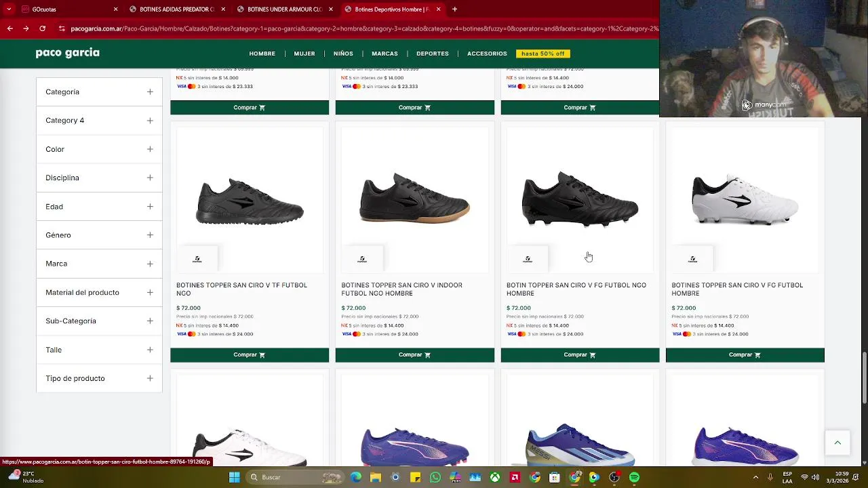Viewport: 868px width, 488px height.
Task: Click Comprar for San Ciro V Indoor Futbol
Action: (x=414, y=354)
